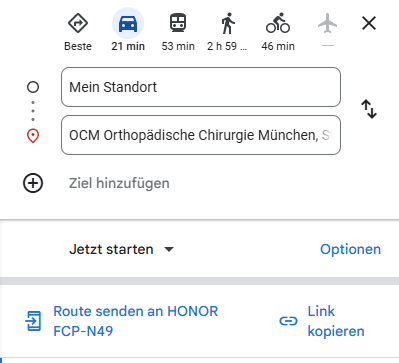Edit the OCM Orthopädische Chirurgie destination field
The image size is (399, 363).
pyautogui.click(x=201, y=135)
